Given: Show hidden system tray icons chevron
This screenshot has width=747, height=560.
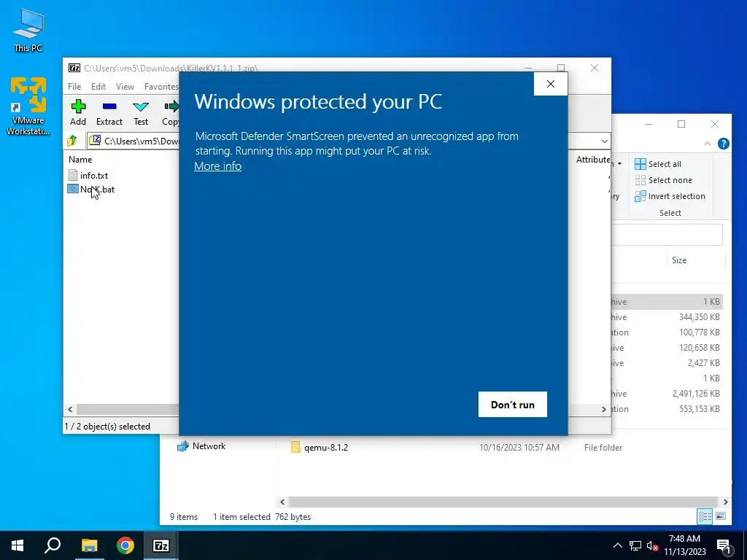Looking at the screenshot, I should click(617, 545).
